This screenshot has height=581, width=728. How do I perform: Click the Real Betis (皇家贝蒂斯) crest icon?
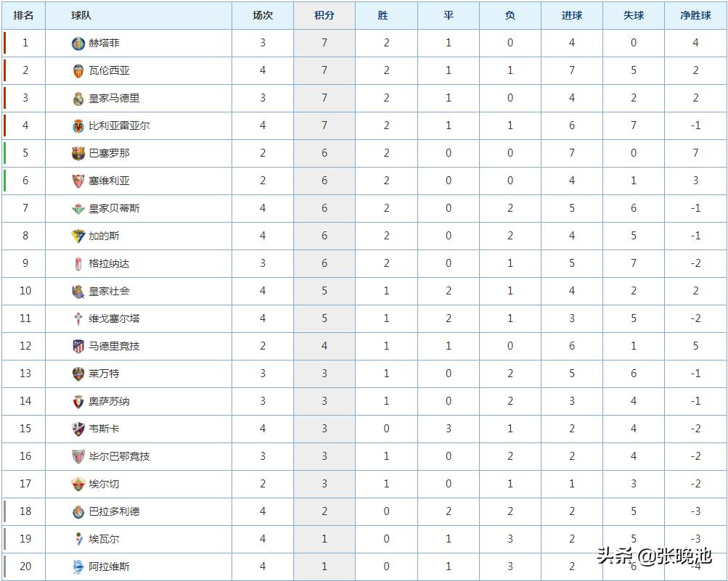[x=78, y=209]
